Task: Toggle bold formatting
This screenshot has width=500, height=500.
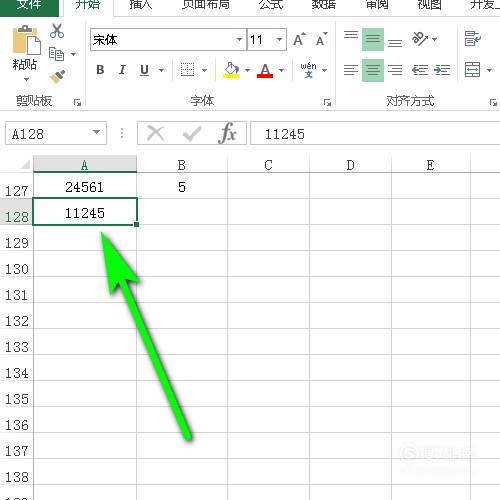Action: point(100,70)
